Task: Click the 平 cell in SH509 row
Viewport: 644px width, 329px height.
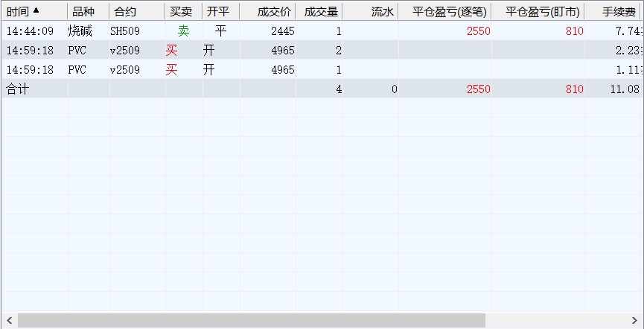Action: click(221, 31)
